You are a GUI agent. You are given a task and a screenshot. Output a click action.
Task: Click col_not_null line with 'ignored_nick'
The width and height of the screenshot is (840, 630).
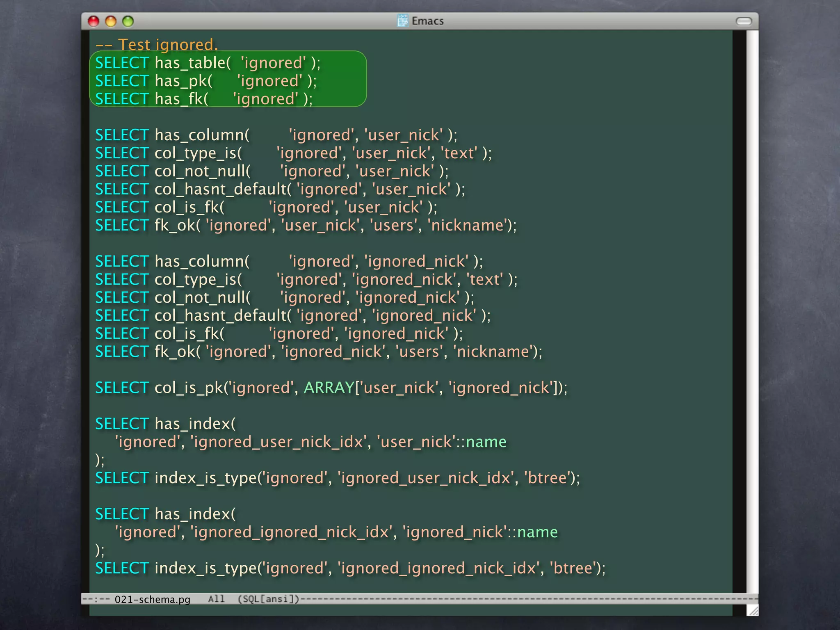click(285, 297)
